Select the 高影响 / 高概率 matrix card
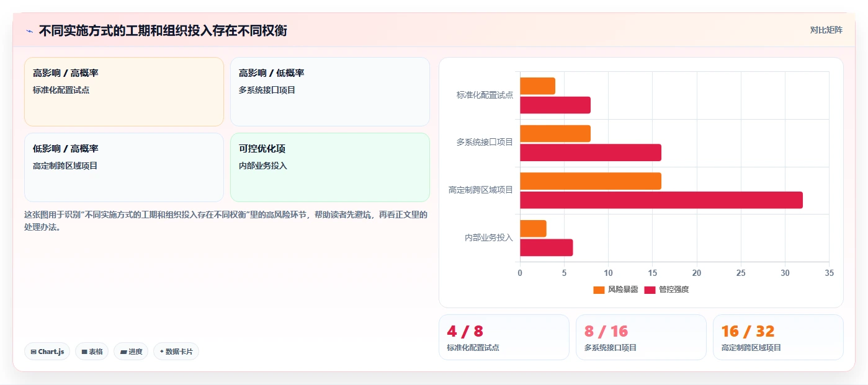 [124, 92]
